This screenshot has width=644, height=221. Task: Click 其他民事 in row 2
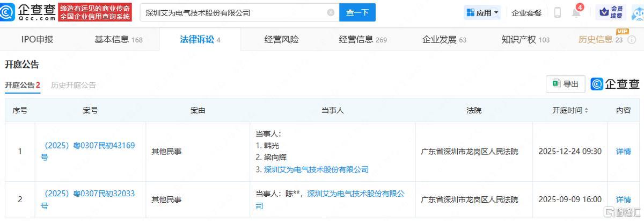click(166, 199)
